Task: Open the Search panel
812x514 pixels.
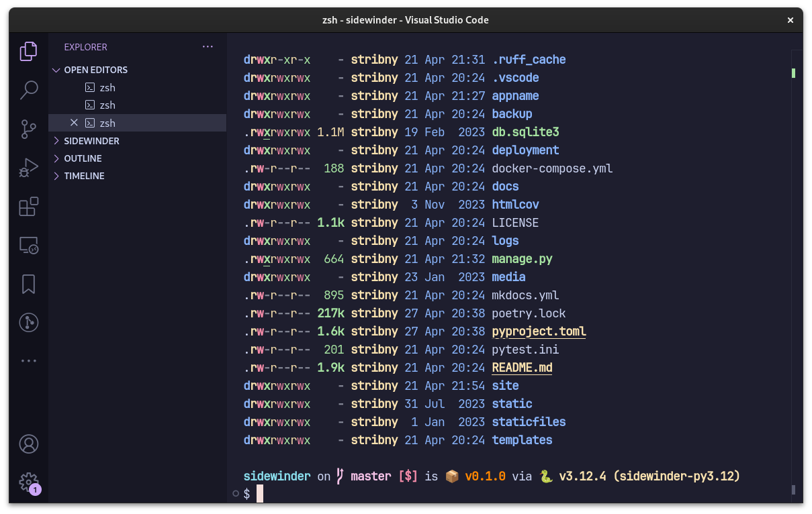Action: tap(28, 90)
